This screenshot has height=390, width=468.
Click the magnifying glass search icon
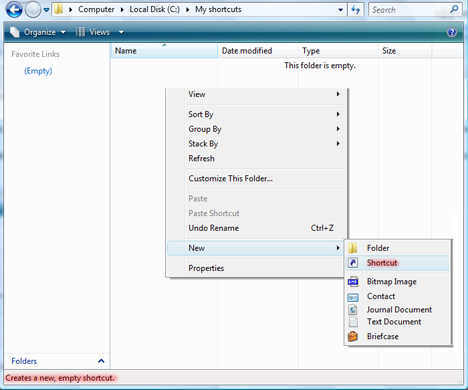coord(454,9)
